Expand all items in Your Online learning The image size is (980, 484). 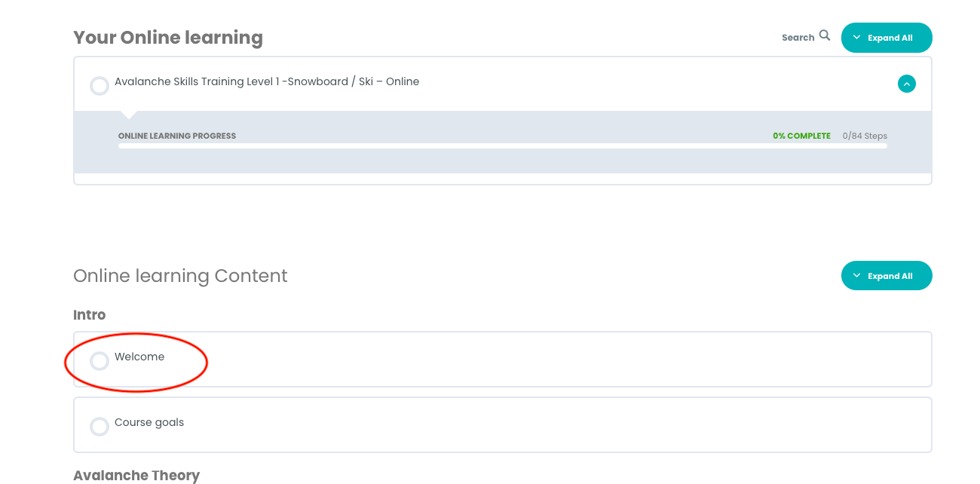[x=887, y=38]
